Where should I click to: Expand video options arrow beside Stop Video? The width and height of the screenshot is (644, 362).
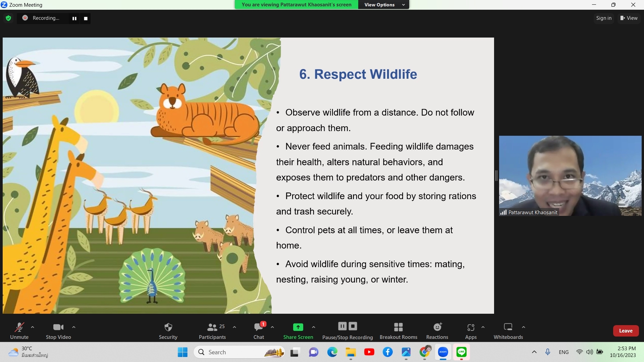click(x=74, y=327)
